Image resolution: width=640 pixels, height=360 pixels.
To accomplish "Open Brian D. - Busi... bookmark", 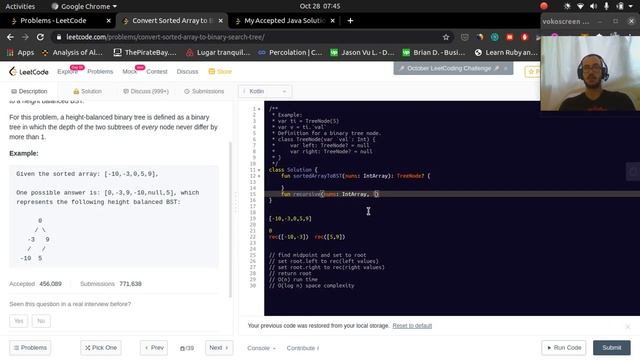I will 434,53.
